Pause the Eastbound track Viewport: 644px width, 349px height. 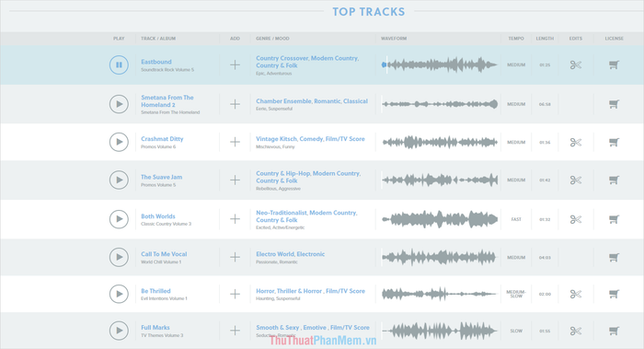pos(119,65)
